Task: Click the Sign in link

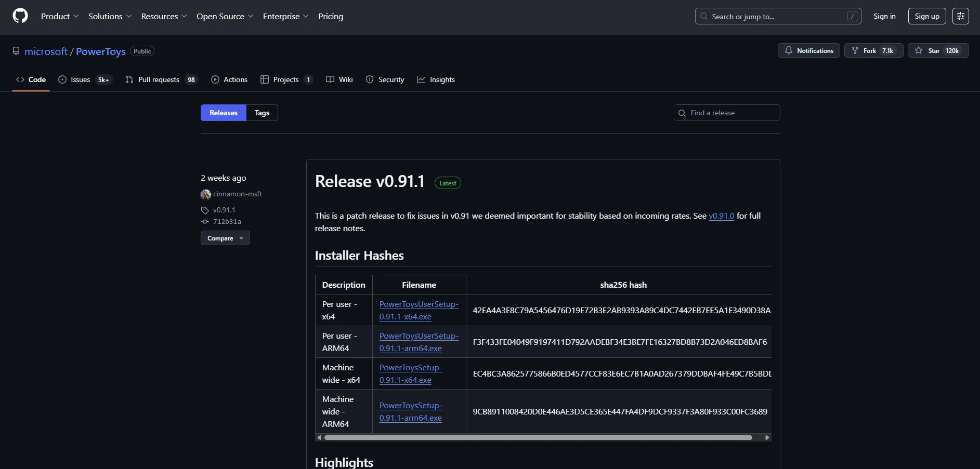Action: coord(884,16)
